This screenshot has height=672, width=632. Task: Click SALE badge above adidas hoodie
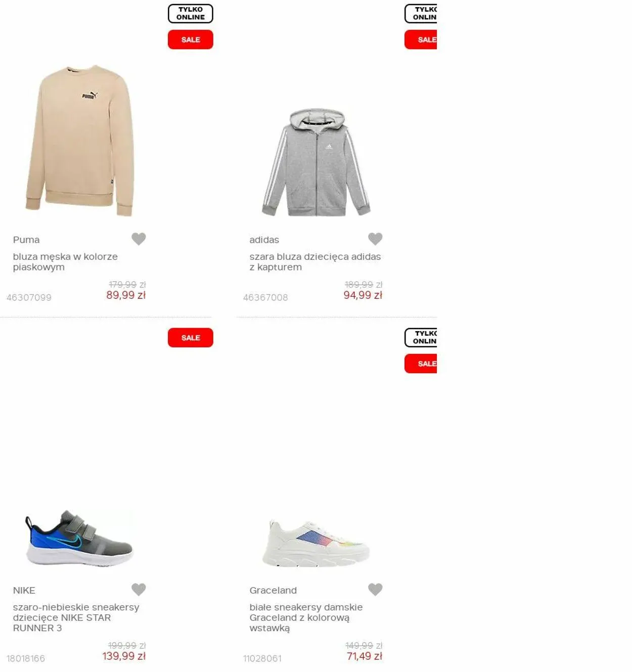coord(421,39)
